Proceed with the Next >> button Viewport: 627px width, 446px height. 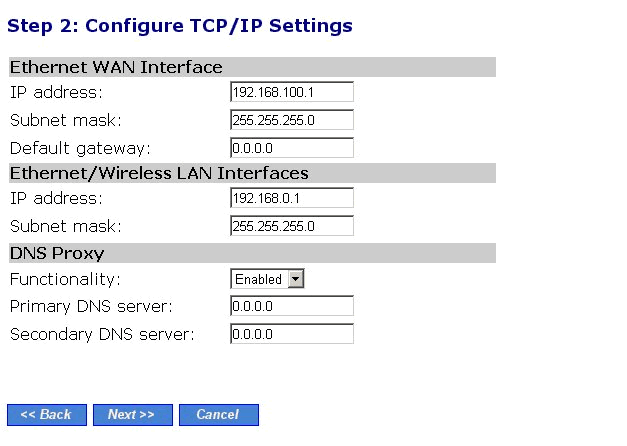click(133, 415)
